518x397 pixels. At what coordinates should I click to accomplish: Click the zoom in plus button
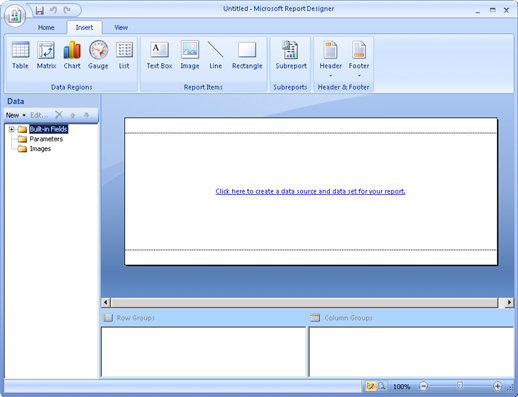click(x=497, y=386)
